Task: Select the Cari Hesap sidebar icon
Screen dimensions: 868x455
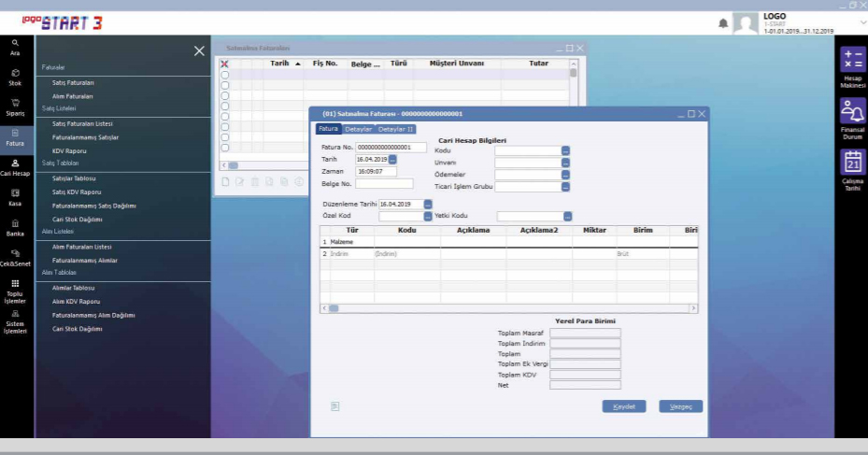Action: (15, 166)
